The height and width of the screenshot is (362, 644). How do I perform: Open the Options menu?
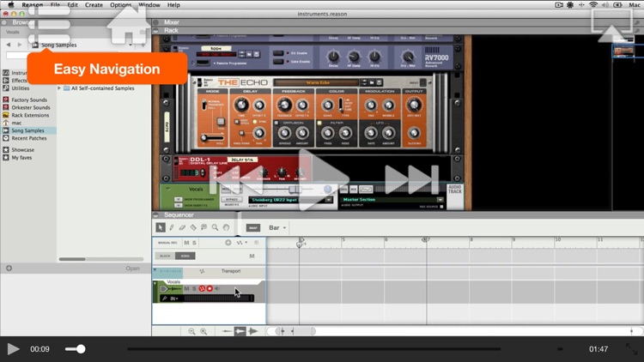(121, 5)
